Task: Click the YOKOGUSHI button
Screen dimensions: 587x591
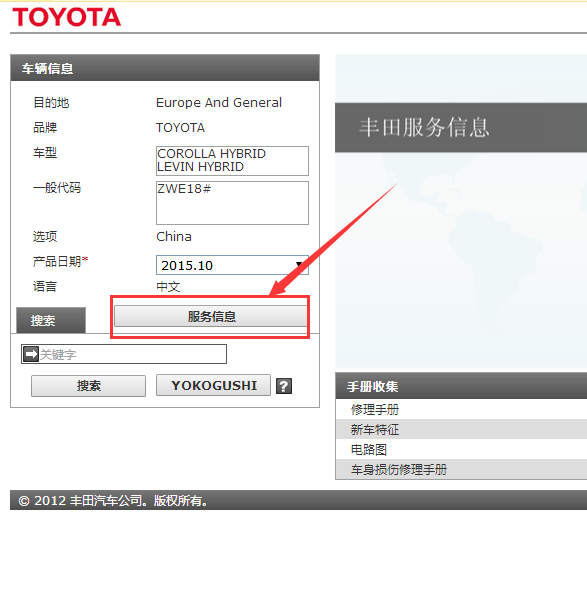Action: (213, 385)
